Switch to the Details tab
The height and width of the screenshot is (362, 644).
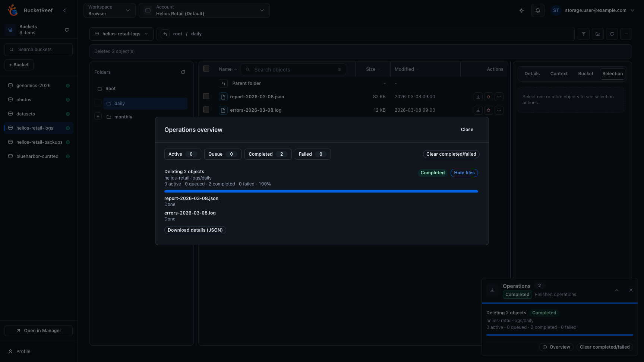(532, 74)
